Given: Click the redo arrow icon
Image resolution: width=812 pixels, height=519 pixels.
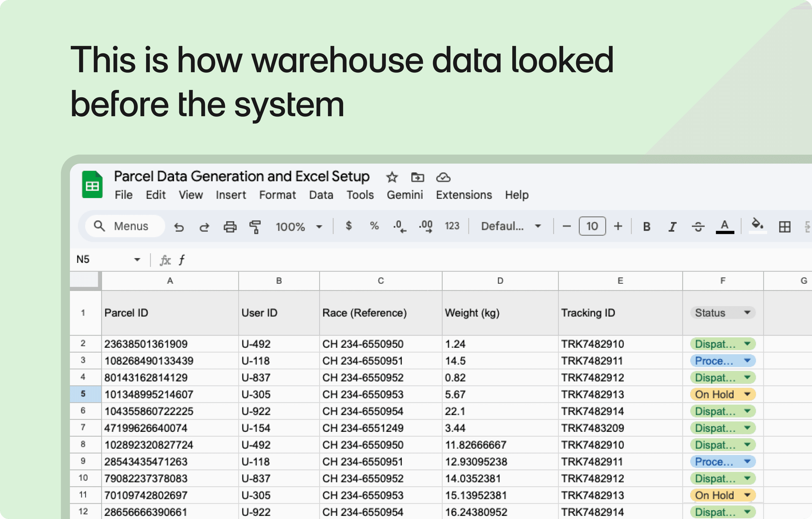Looking at the screenshot, I should (x=204, y=227).
